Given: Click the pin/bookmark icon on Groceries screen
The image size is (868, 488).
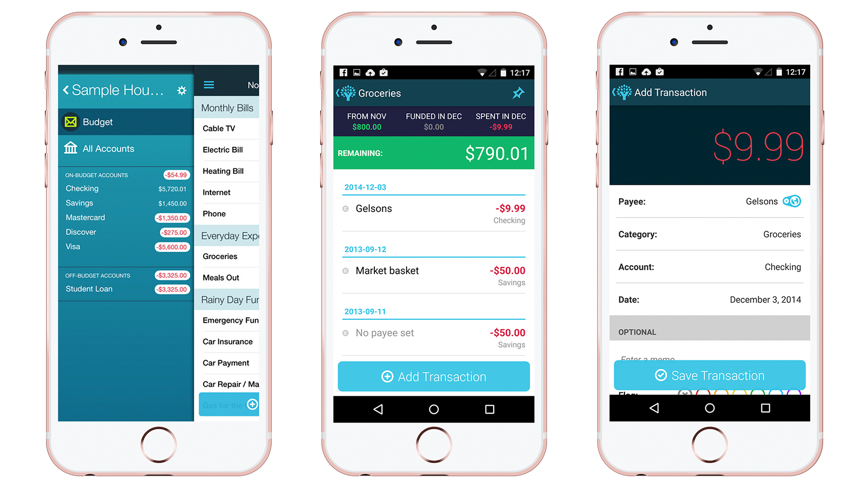Looking at the screenshot, I should (x=518, y=98).
